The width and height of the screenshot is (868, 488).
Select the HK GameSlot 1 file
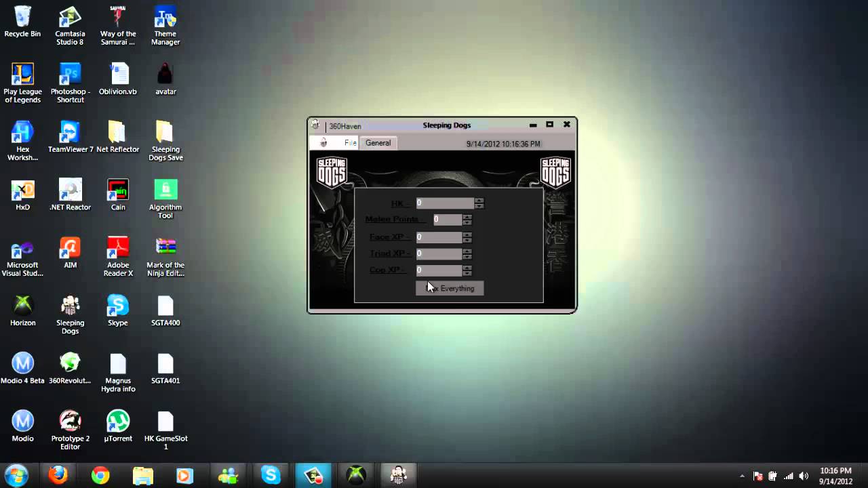(x=165, y=430)
